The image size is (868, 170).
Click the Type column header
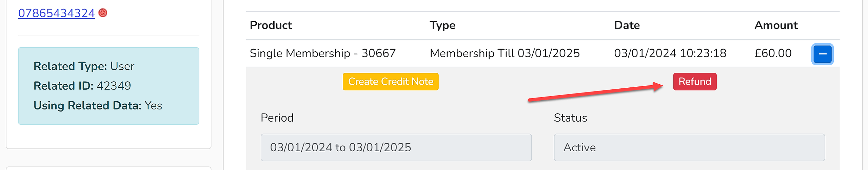coord(442,25)
